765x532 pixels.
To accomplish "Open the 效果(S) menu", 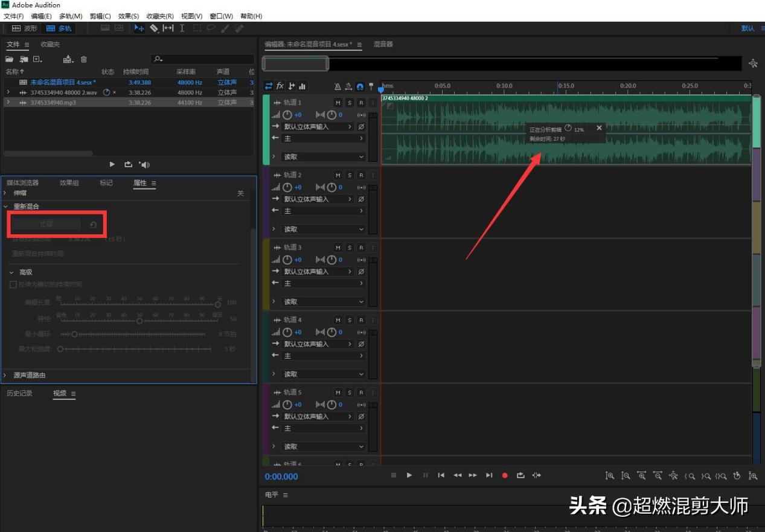I will click(129, 16).
